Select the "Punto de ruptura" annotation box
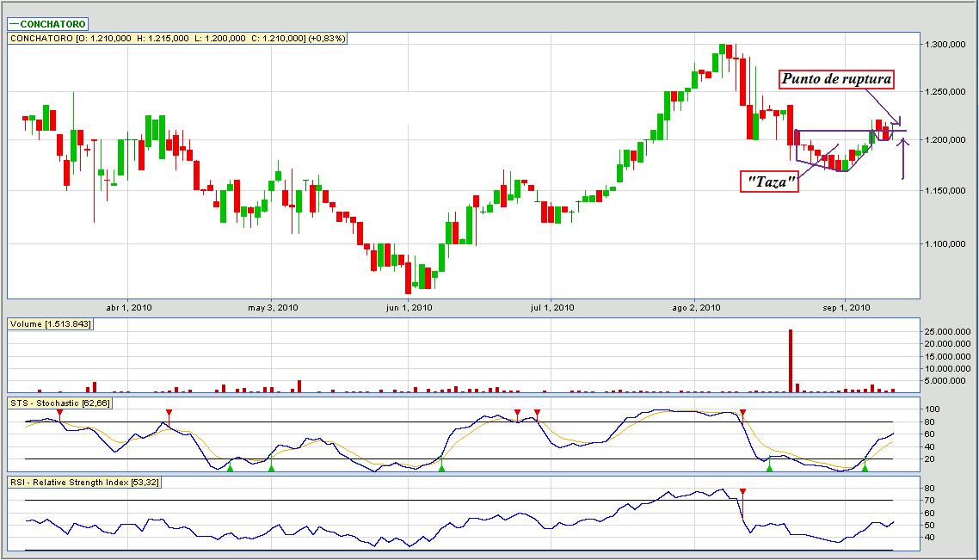Image resolution: width=979 pixels, height=560 pixels. [837, 80]
